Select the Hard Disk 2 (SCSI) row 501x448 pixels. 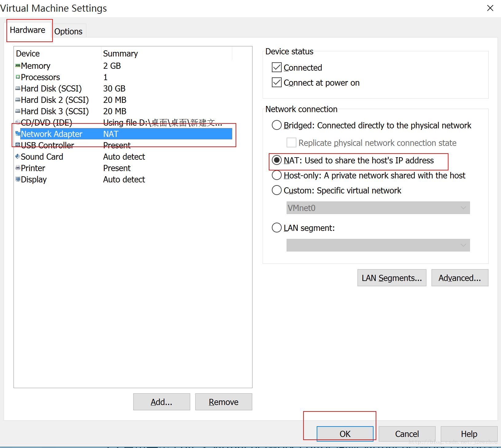(123, 100)
